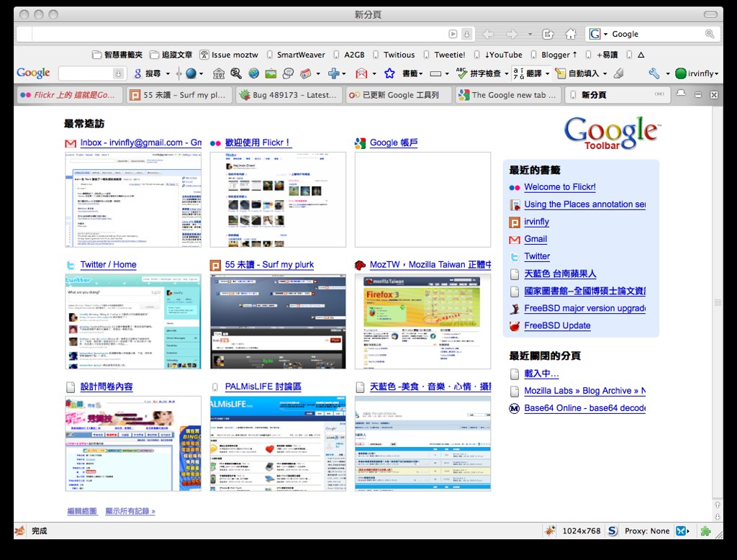Open the Bug 489173 tab

tap(288, 94)
